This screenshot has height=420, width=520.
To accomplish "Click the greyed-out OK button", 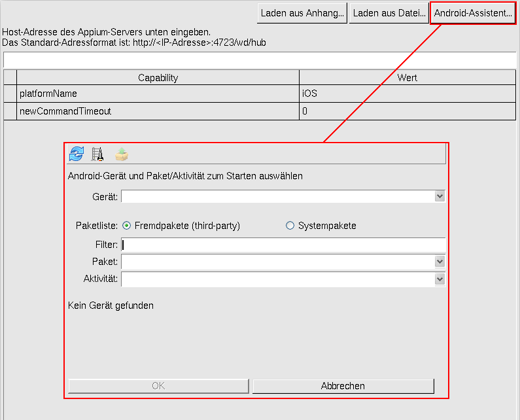I will (x=158, y=386).
